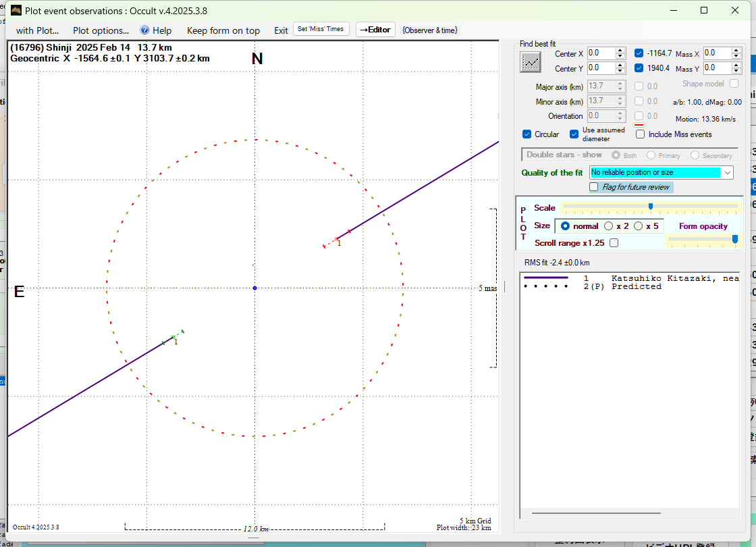Click the Find best fit graph icon
Viewport: 756px width, 547px height.
tap(531, 62)
